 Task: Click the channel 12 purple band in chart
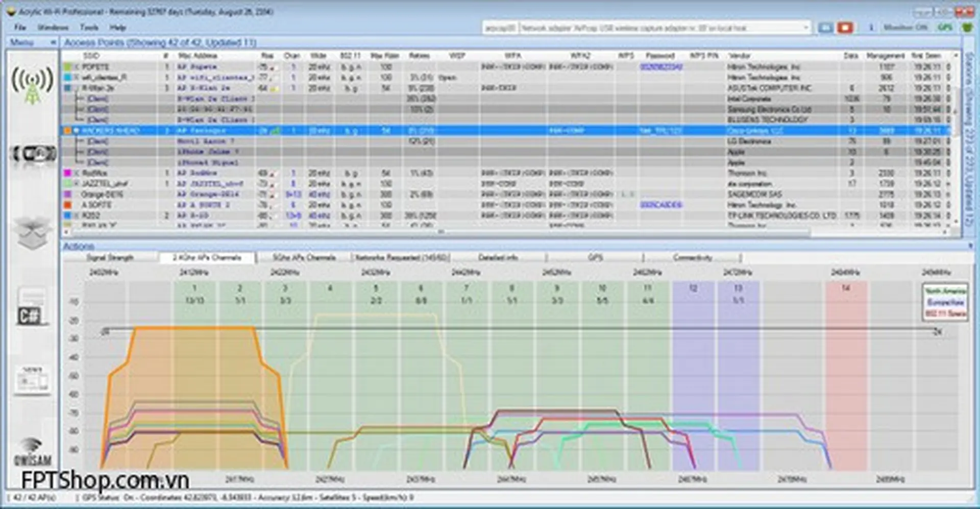click(693, 375)
